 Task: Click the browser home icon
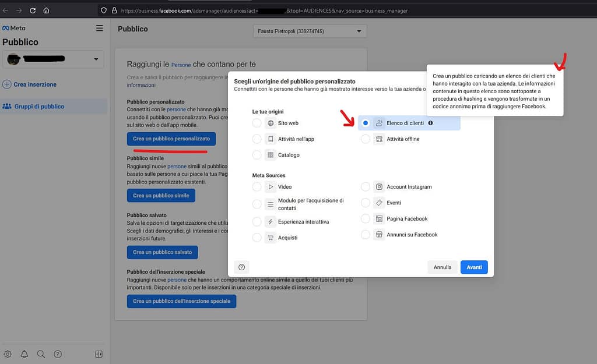[x=46, y=10]
